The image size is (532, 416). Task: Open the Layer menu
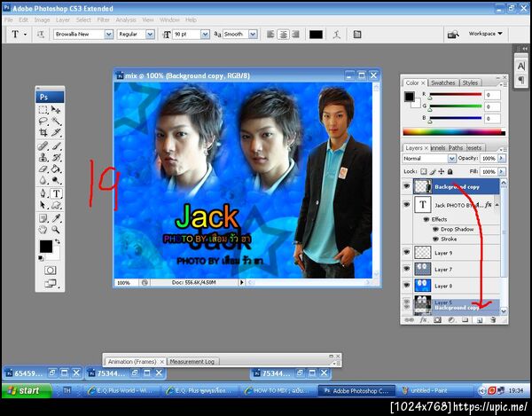click(x=63, y=20)
